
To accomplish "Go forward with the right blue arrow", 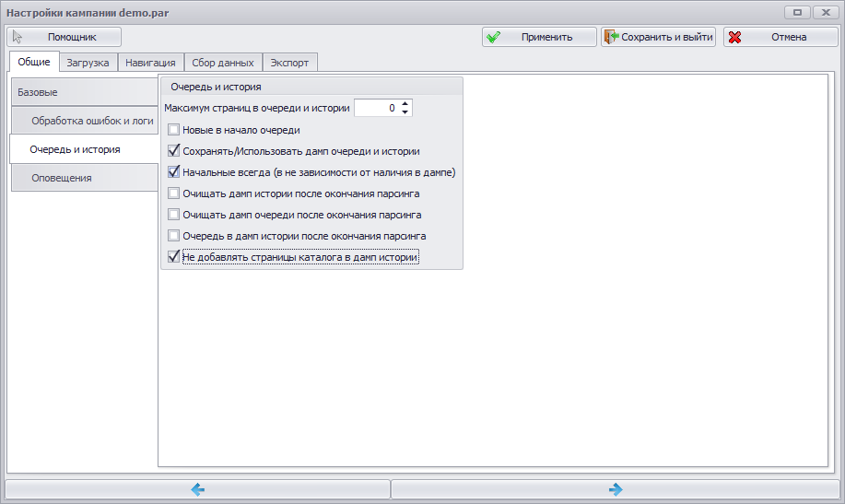I will pyautogui.click(x=616, y=489).
